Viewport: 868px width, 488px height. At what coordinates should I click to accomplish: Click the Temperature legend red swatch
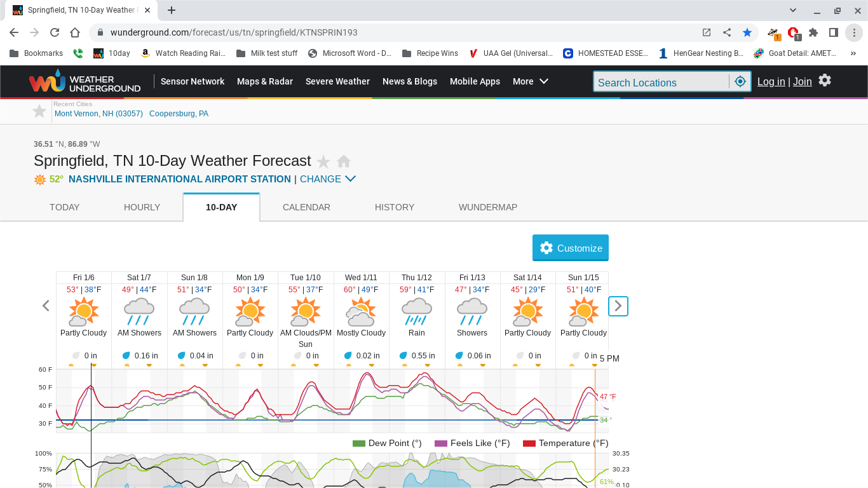click(x=529, y=444)
